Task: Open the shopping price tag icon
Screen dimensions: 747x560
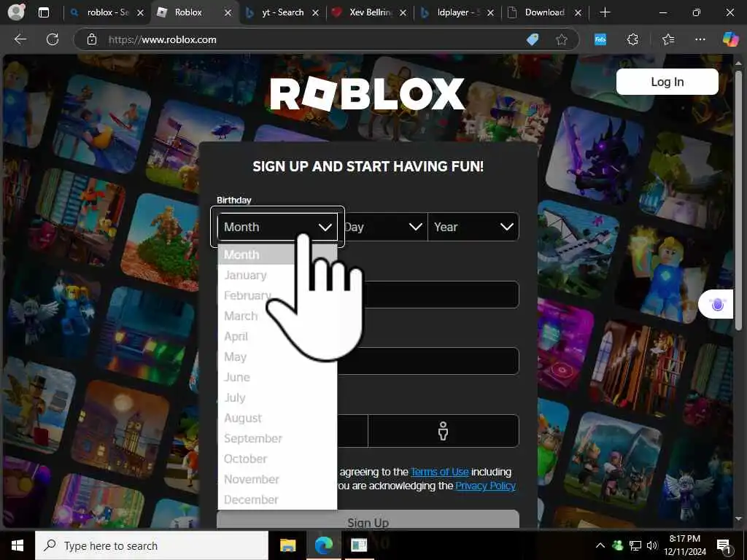Action: pos(533,39)
